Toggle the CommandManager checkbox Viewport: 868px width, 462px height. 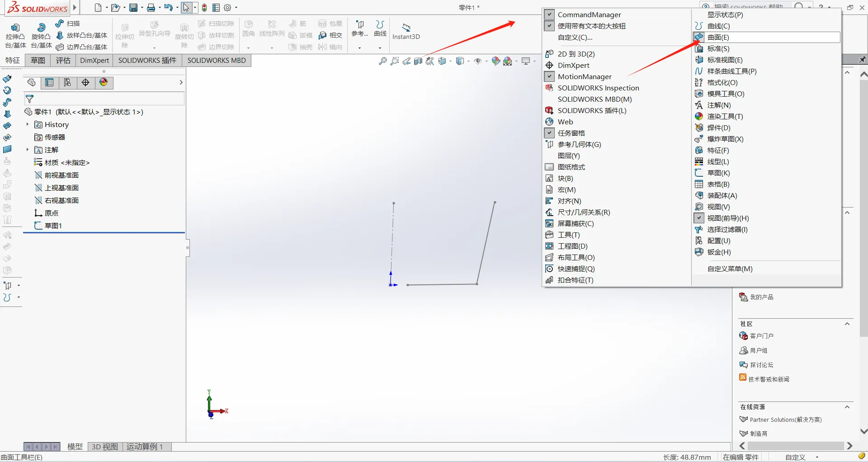coord(549,14)
